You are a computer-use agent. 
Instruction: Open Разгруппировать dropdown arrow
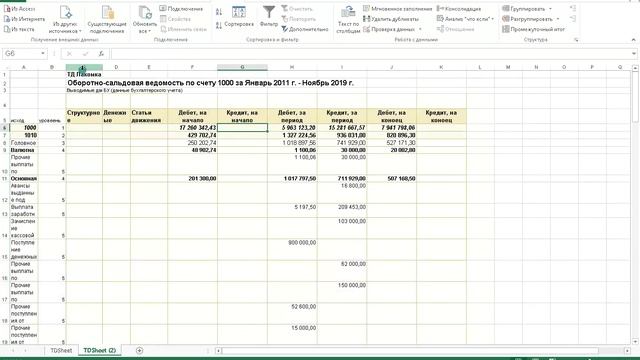point(558,19)
